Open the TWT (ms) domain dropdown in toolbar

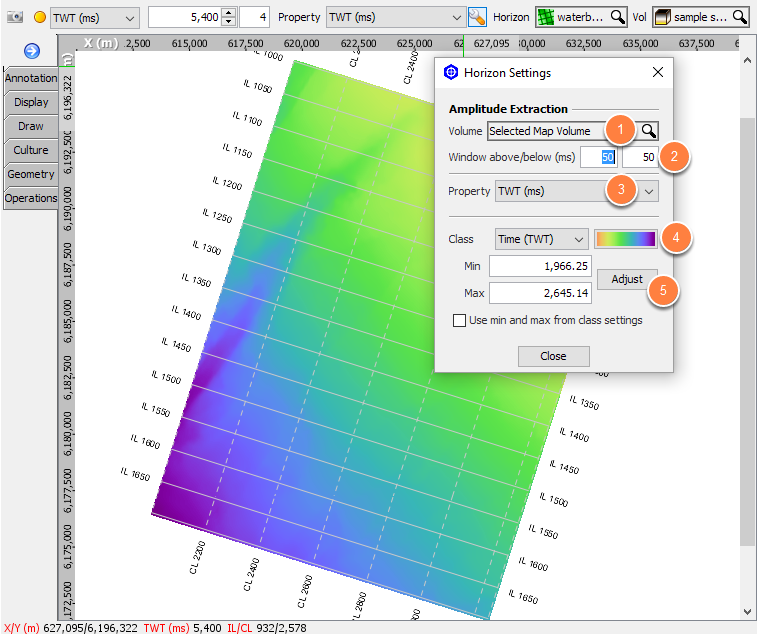(x=95, y=18)
